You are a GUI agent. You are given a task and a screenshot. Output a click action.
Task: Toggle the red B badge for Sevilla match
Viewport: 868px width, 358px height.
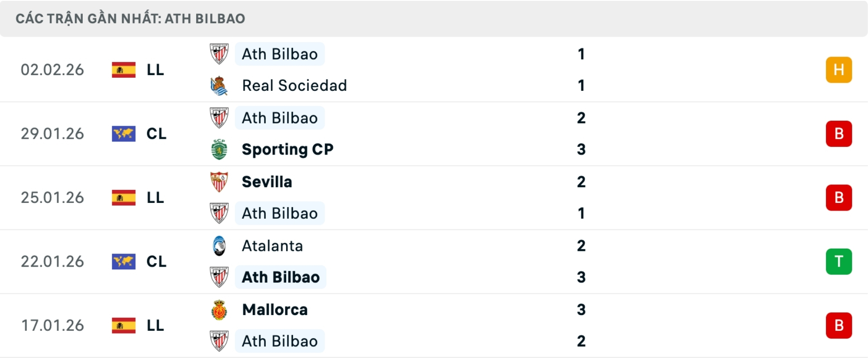839,198
